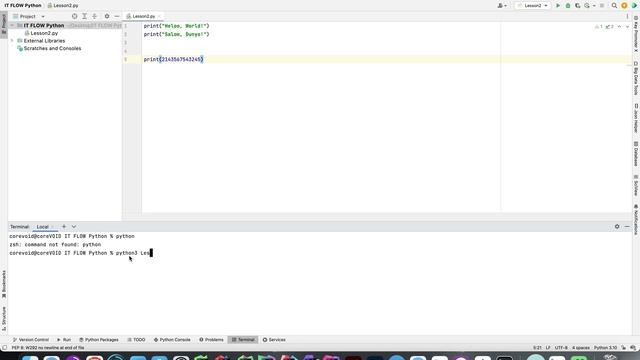Go to next highlighted problem arrow
Viewport: 640px width, 360px height.
point(627,27)
